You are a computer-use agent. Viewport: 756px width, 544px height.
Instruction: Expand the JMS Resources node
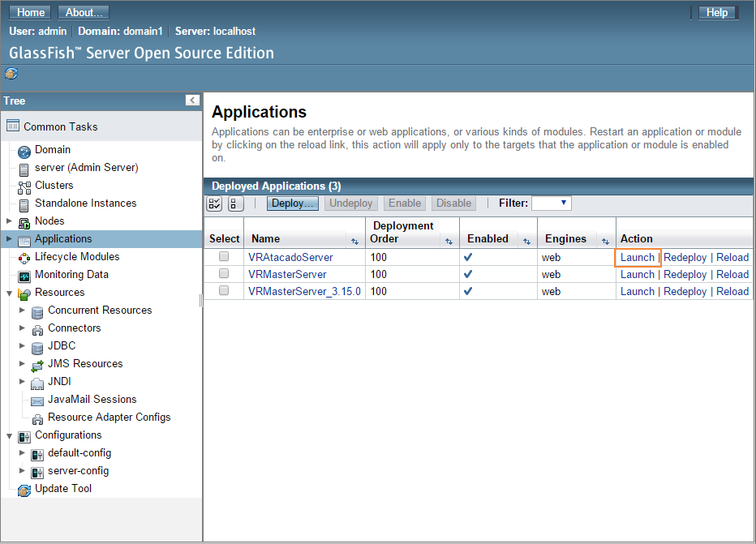[22, 363]
